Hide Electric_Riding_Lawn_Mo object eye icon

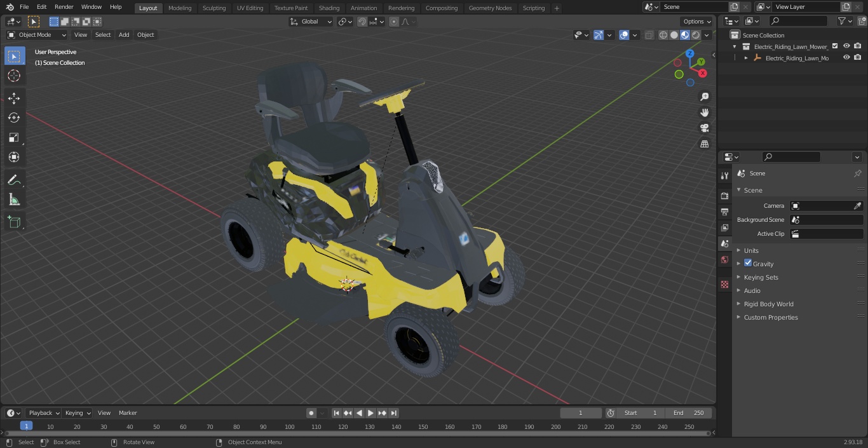[846, 58]
